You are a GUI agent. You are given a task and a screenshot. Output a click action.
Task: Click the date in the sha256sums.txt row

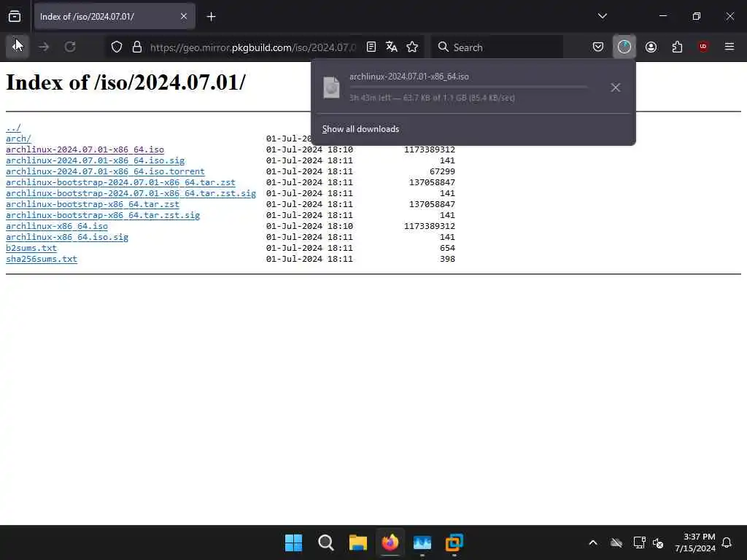(x=309, y=259)
